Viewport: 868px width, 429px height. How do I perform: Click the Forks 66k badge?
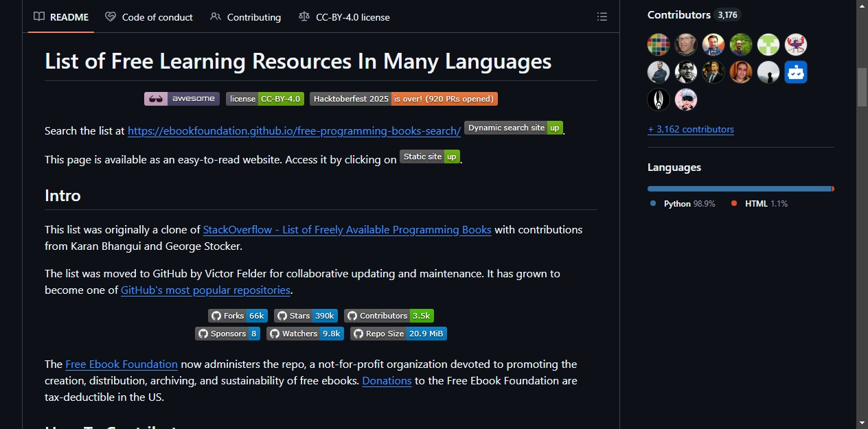tap(238, 316)
